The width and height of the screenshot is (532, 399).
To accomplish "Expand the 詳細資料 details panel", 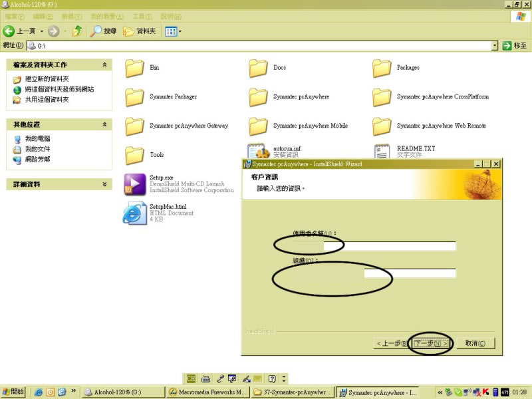I will coord(104,184).
